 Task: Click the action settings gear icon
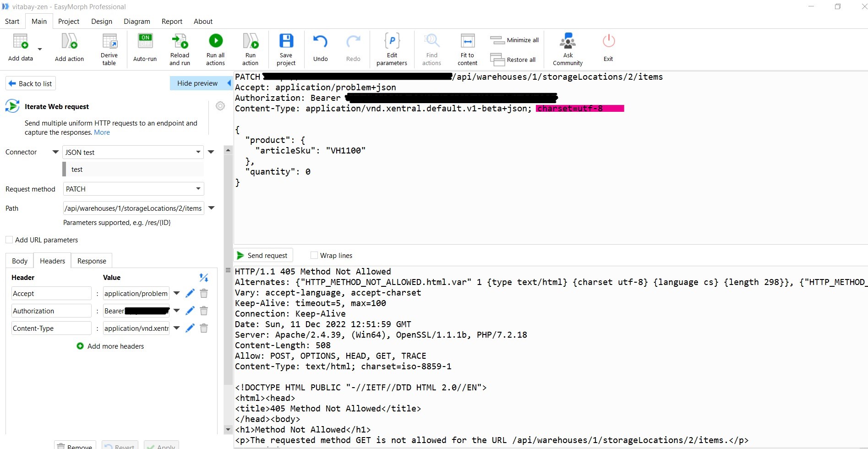click(x=220, y=106)
